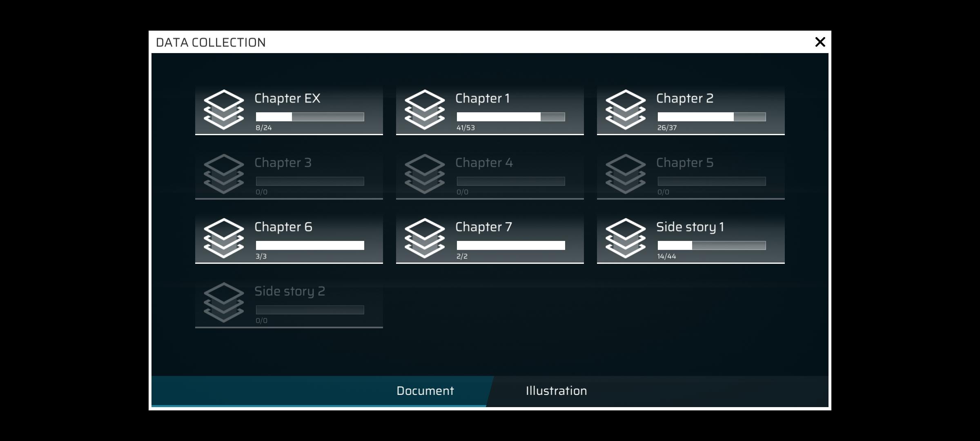Image resolution: width=980 pixels, height=441 pixels.
Task: Open the Chapter 1 title label
Action: [x=482, y=98]
